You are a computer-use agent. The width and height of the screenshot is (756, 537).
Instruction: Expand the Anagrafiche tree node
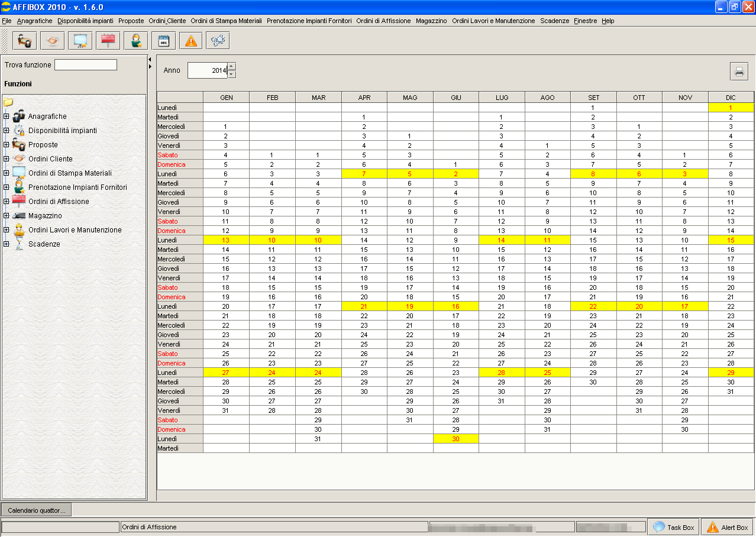tap(7, 117)
